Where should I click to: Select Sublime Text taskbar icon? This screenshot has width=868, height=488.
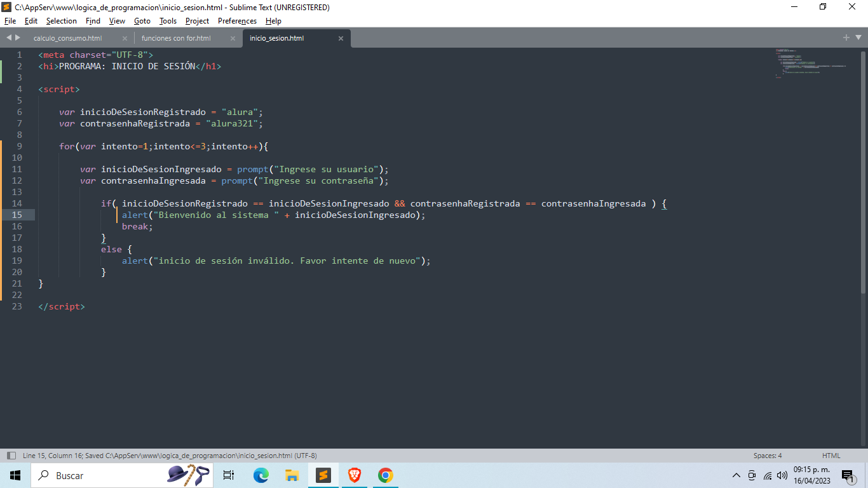pos(323,475)
